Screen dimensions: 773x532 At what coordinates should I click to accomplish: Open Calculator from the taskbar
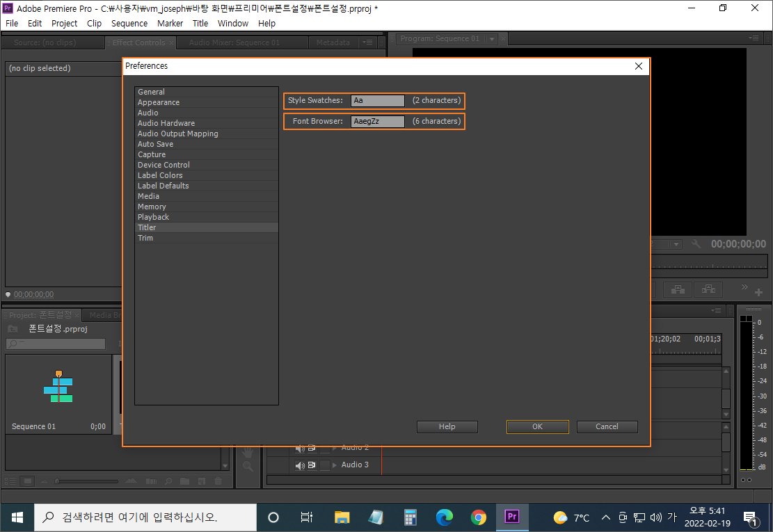pyautogui.click(x=411, y=517)
